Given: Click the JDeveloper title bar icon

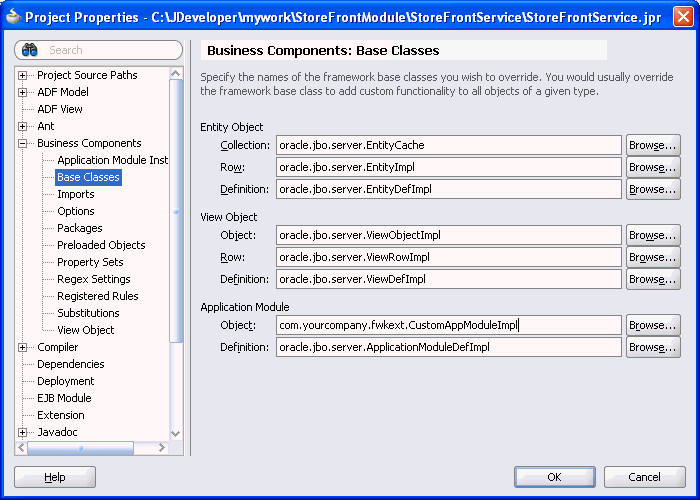Looking at the screenshot, I should click(x=14, y=17).
